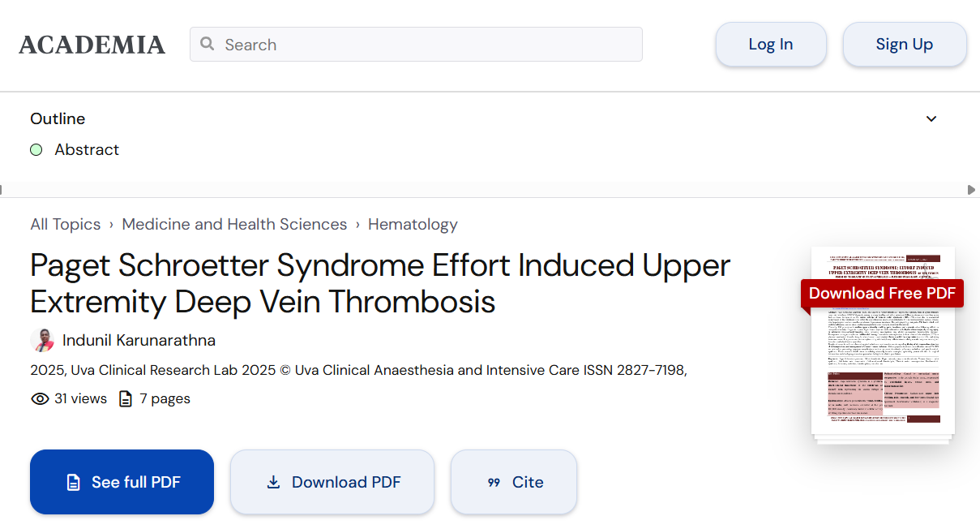
Task: Open the Medicine and Health Sciences topic
Action: click(234, 224)
